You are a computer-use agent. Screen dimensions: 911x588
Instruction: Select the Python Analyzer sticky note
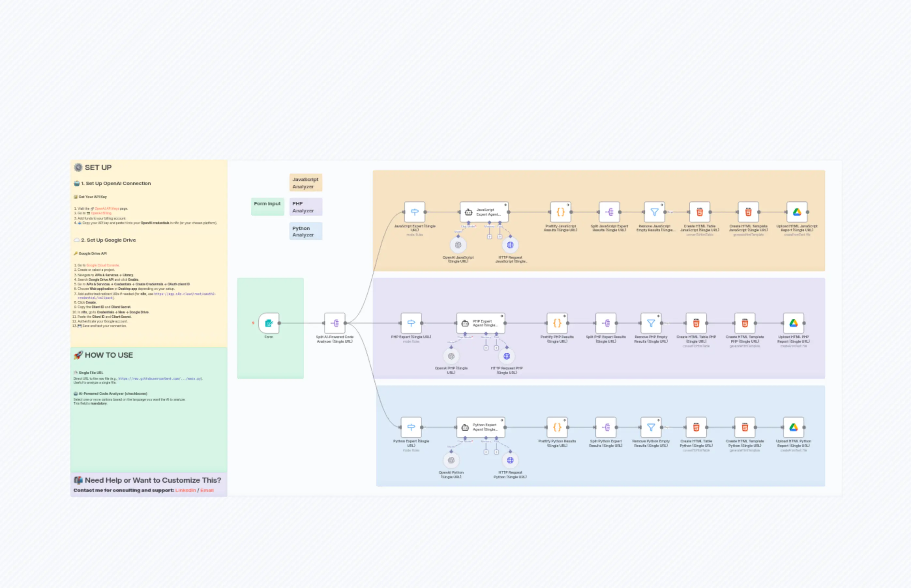tap(305, 231)
